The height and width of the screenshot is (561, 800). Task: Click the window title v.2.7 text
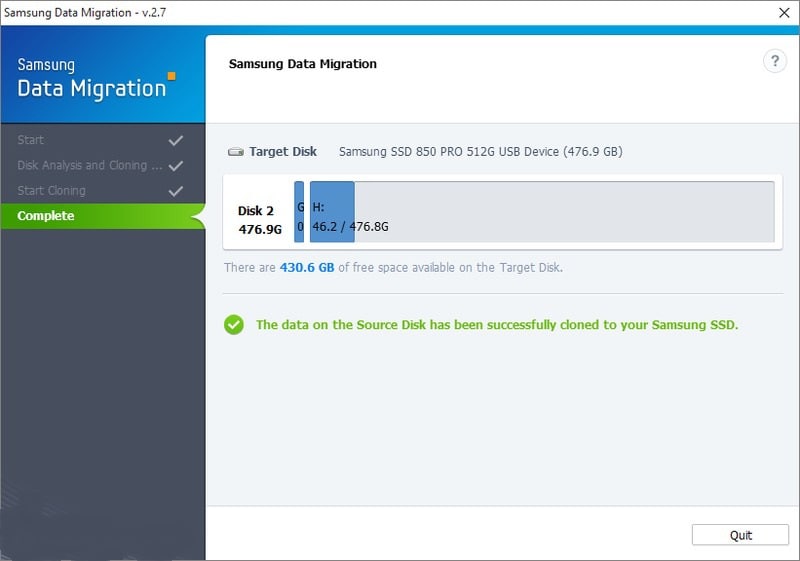tap(85, 12)
